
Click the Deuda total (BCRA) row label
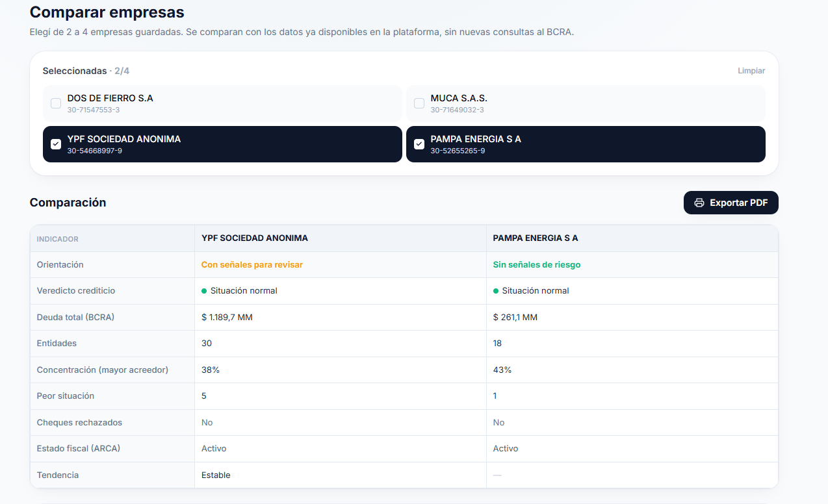(x=74, y=317)
